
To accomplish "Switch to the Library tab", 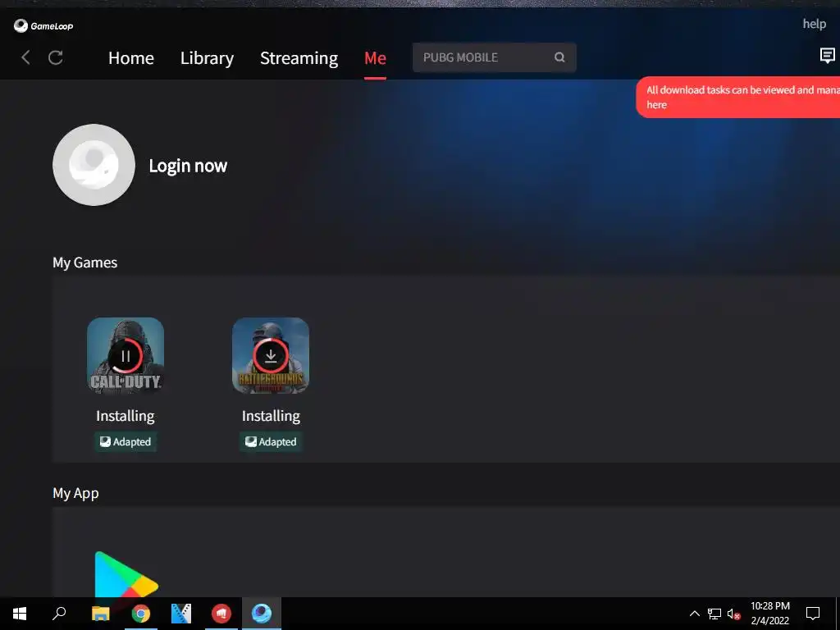I will (207, 58).
